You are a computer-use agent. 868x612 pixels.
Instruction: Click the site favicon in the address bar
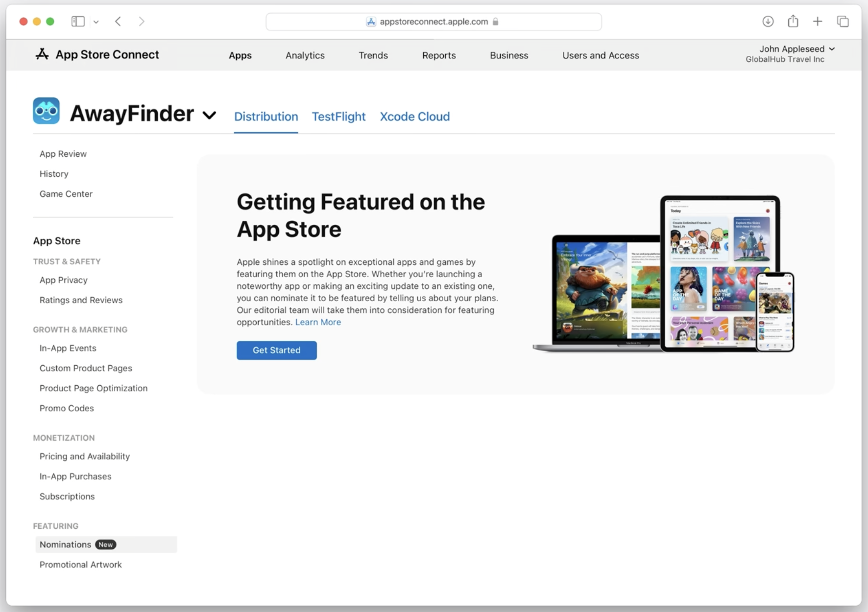[371, 22]
